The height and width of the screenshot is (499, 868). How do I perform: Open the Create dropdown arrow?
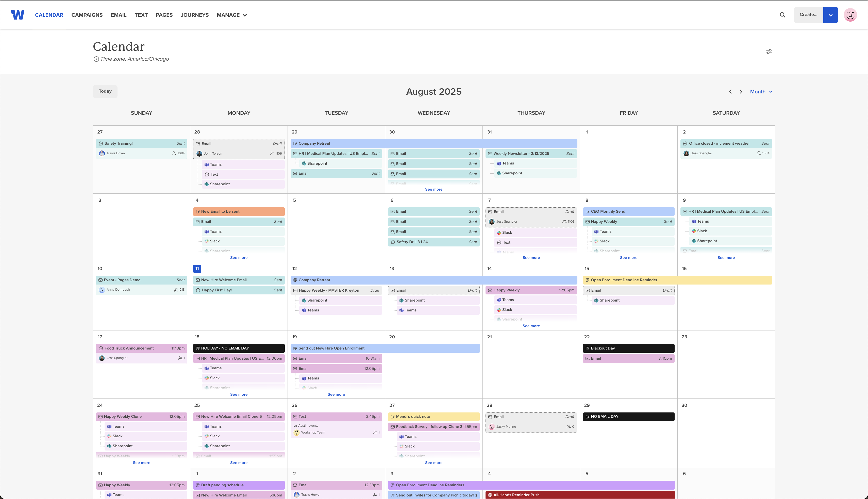pos(831,15)
